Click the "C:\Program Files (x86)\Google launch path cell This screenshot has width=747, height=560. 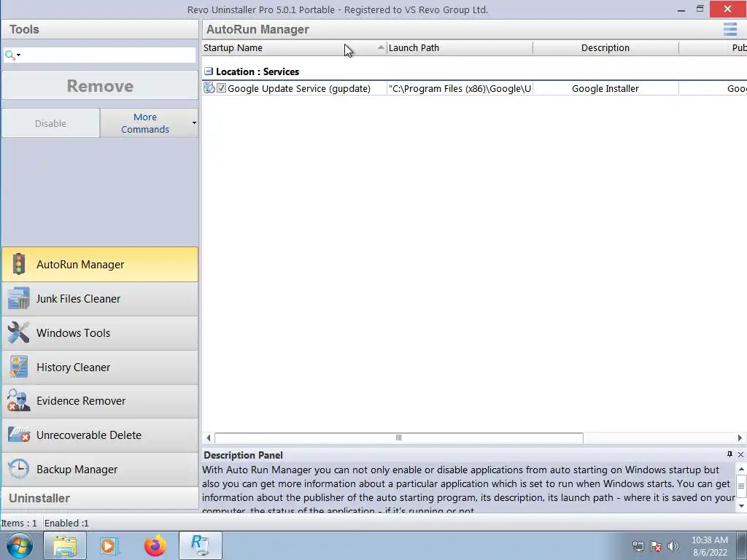click(x=460, y=88)
